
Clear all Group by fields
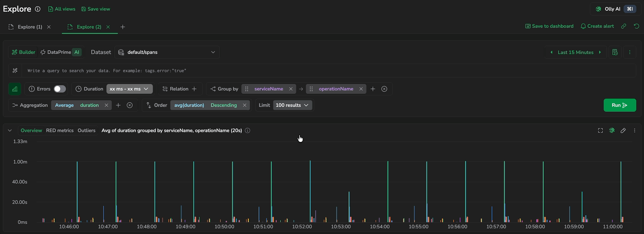[384, 89]
